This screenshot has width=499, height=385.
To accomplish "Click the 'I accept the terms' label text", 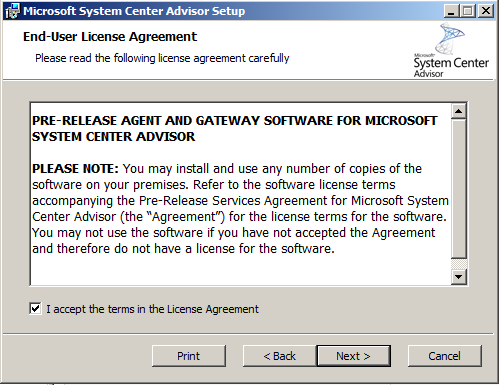I will click(x=152, y=309).
